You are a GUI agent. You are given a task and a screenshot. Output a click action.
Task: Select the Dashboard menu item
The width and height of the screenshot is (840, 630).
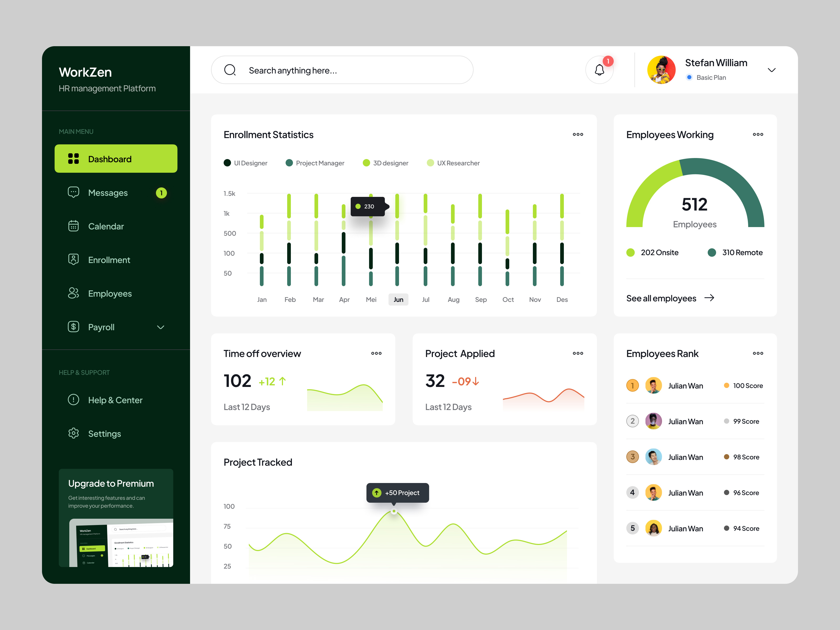(116, 159)
